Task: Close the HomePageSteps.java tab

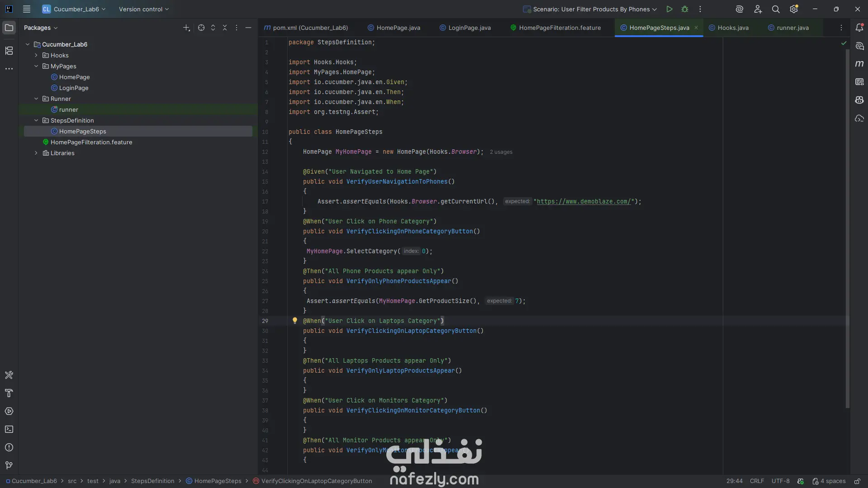Action: (696, 28)
